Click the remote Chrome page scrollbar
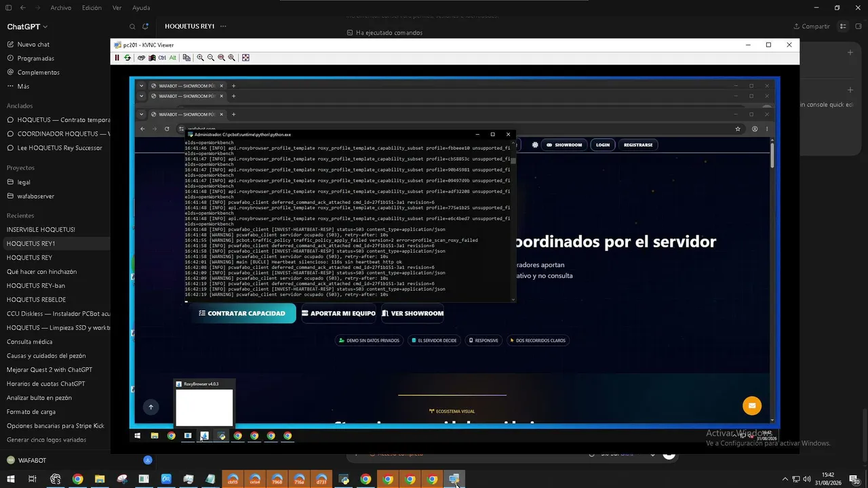868x488 pixels. [772, 154]
